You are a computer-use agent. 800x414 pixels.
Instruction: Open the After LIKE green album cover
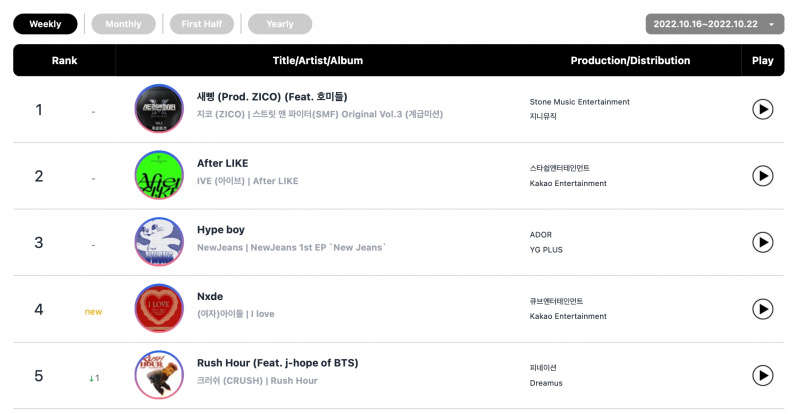click(159, 175)
